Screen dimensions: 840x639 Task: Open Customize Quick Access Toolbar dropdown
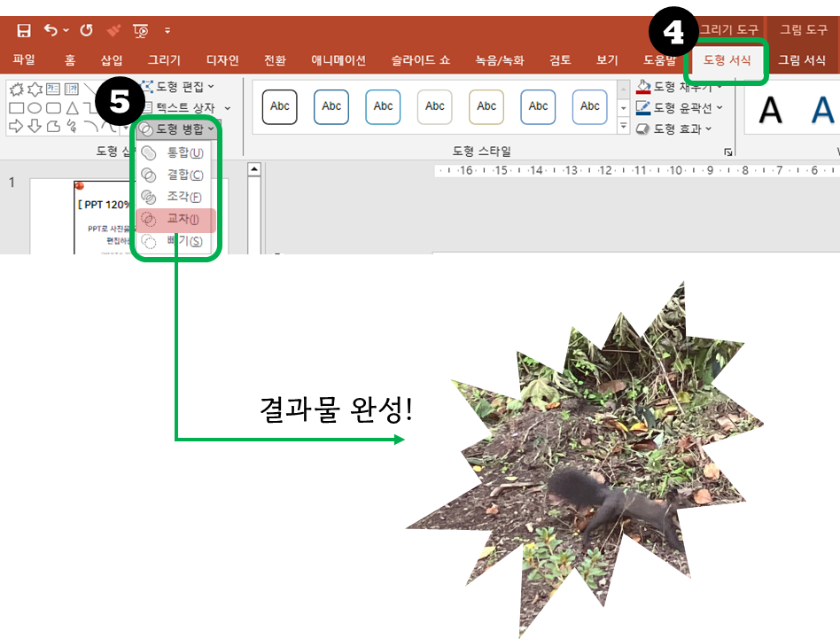(167, 31)
